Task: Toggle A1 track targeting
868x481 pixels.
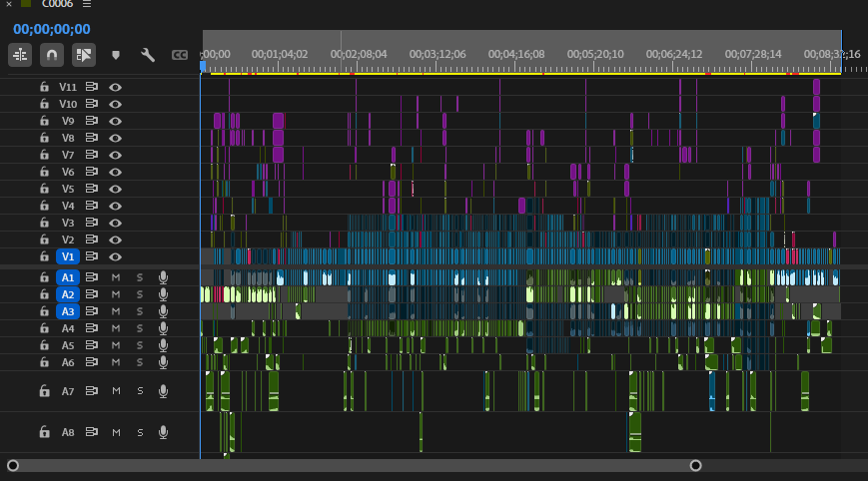Action: (68, 277)
